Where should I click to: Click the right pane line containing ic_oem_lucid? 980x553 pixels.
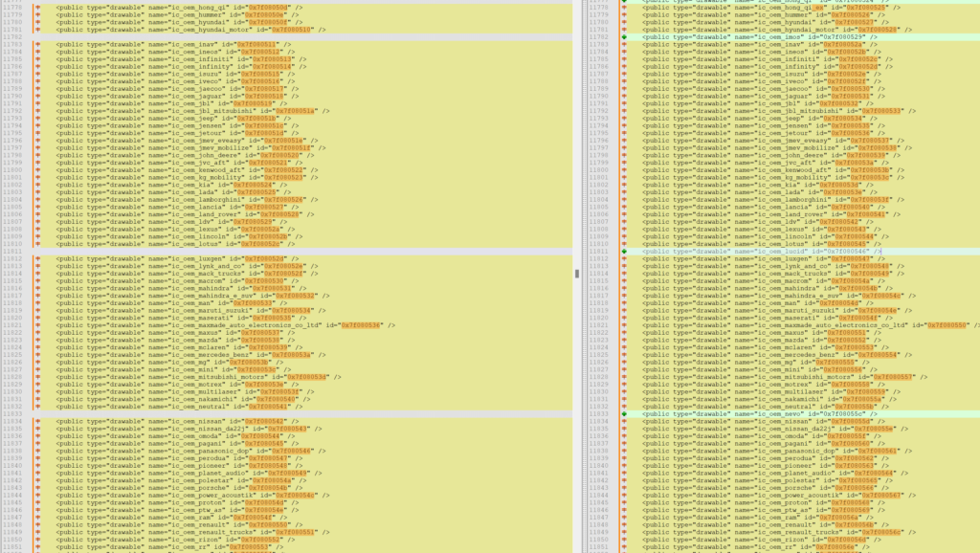click(761, 252)
